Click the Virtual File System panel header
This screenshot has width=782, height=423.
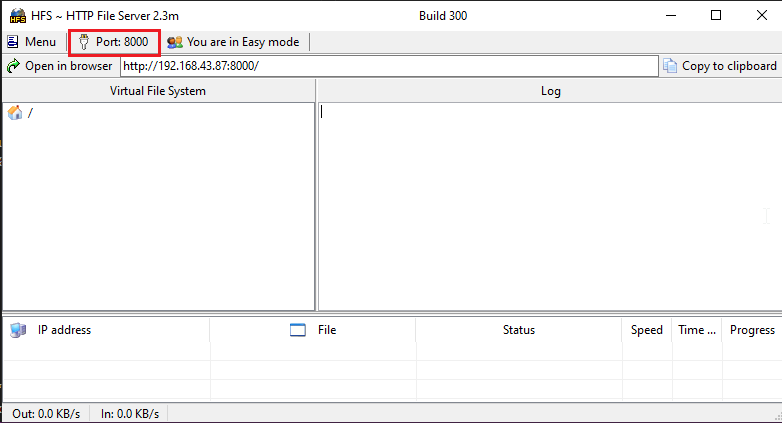click(158, 91)
